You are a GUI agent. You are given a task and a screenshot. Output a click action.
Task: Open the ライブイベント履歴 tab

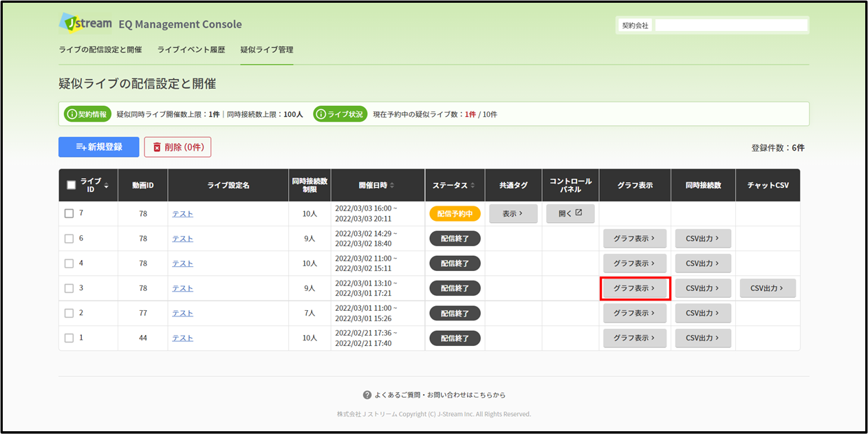(191, 50)
